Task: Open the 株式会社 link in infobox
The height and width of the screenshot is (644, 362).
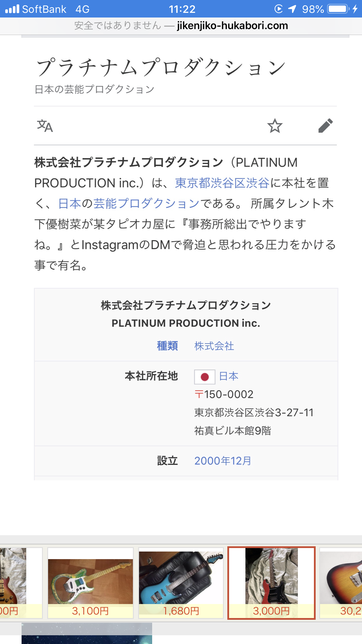Action: [x=214, y=346]
